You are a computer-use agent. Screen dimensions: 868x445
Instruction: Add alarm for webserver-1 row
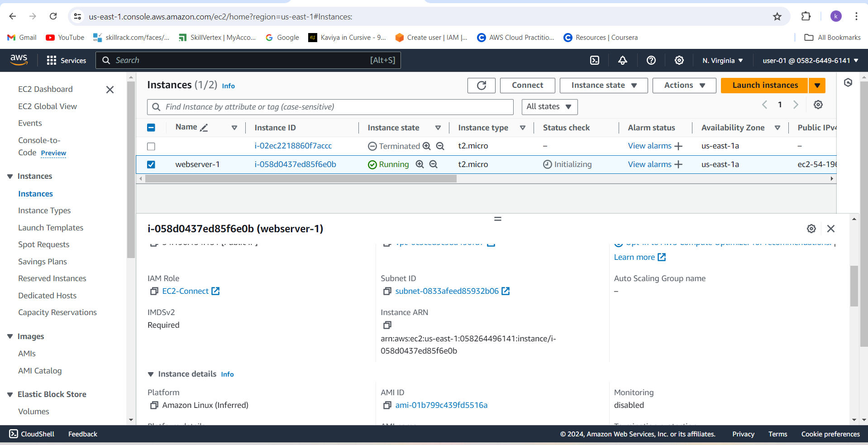[x=678, y=164]
